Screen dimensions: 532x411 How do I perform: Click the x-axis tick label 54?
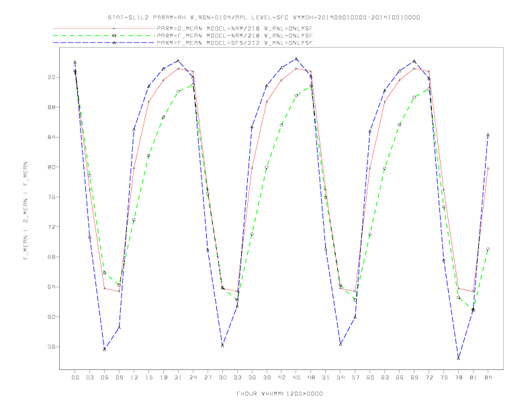[341, 377]
